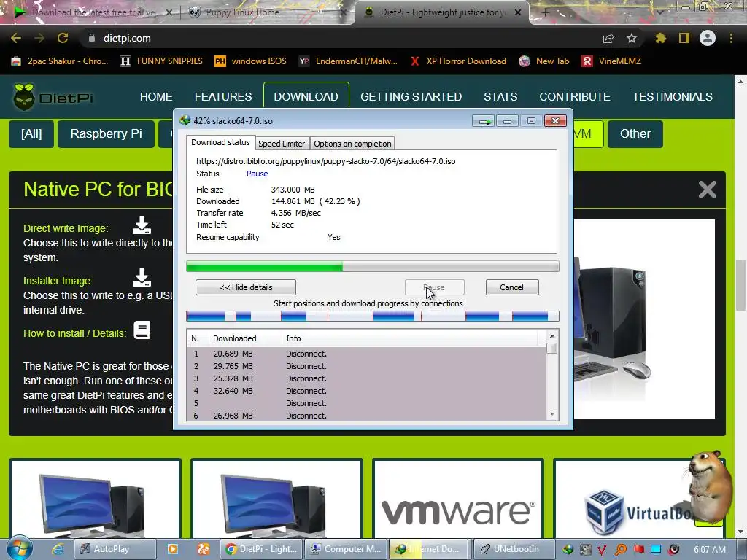This screenshot has height=560, width=747.
Task: Open the Chrome three-dot menu
Action: click(x=731, y=38)
